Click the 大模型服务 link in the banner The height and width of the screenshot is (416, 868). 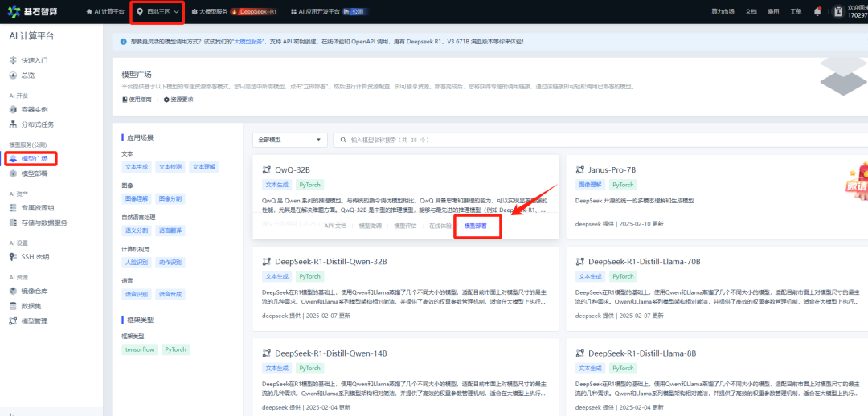click(249, 42)
